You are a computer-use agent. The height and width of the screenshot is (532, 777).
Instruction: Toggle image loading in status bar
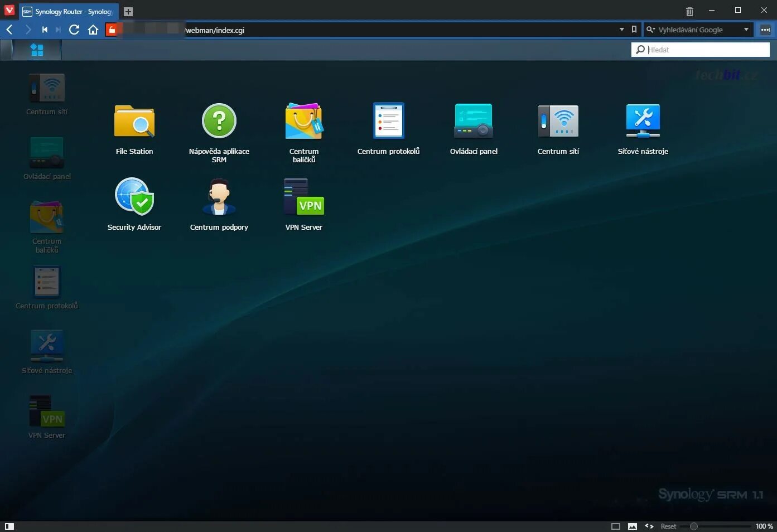click(633, 526)
